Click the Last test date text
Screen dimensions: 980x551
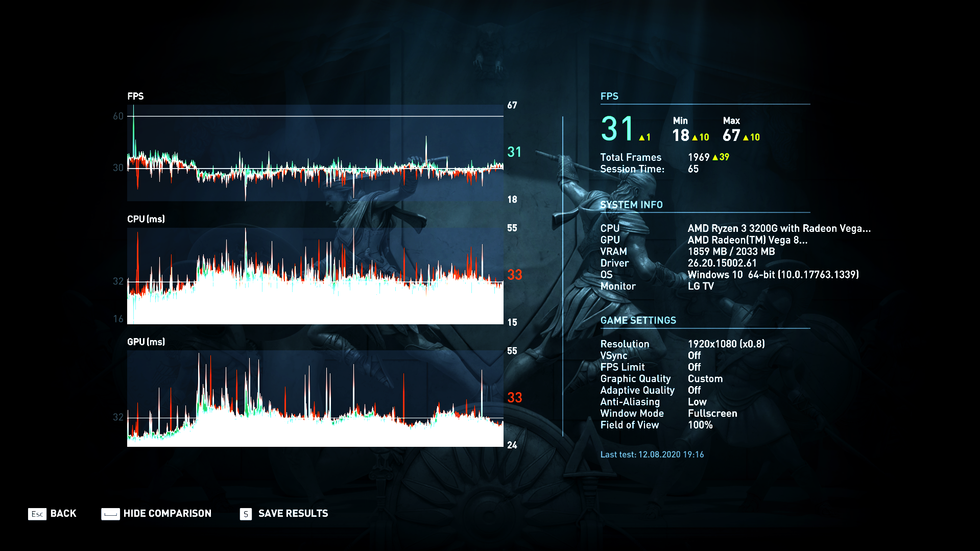[x=652, y=454]
